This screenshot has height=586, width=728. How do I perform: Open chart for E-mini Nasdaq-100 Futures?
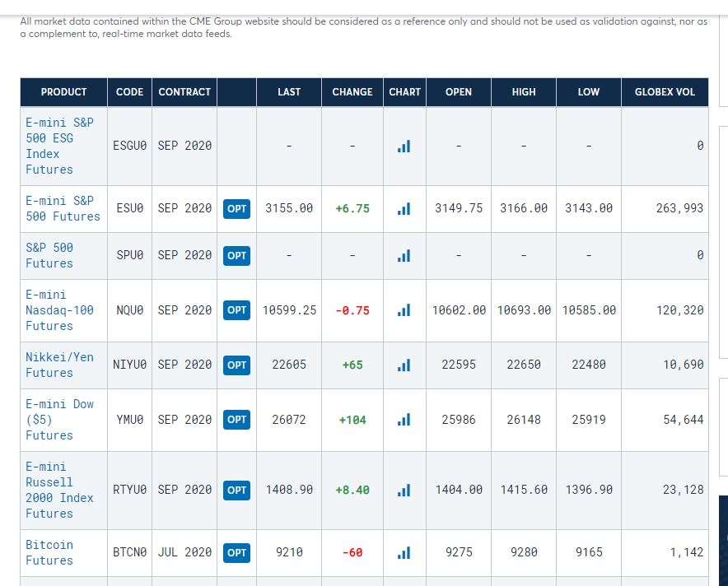coord(404,310)
